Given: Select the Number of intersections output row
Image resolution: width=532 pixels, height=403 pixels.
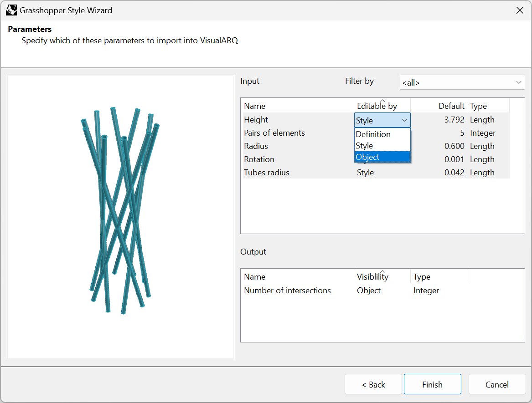Looking at the screenshot, I should (355, 291).
